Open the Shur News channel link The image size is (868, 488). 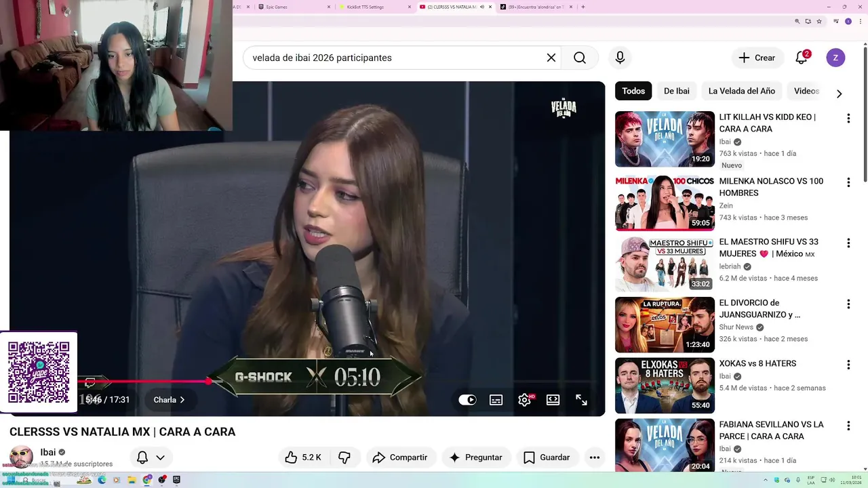click(x=736, y=327)
